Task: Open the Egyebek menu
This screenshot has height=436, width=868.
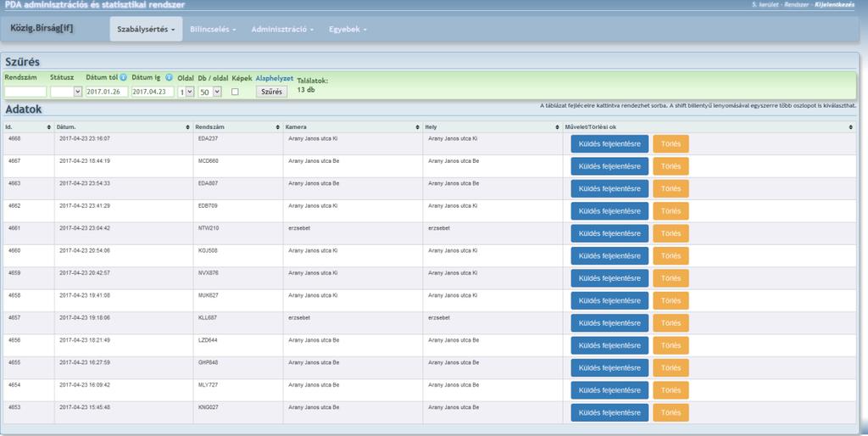Action: coord(348,29)
